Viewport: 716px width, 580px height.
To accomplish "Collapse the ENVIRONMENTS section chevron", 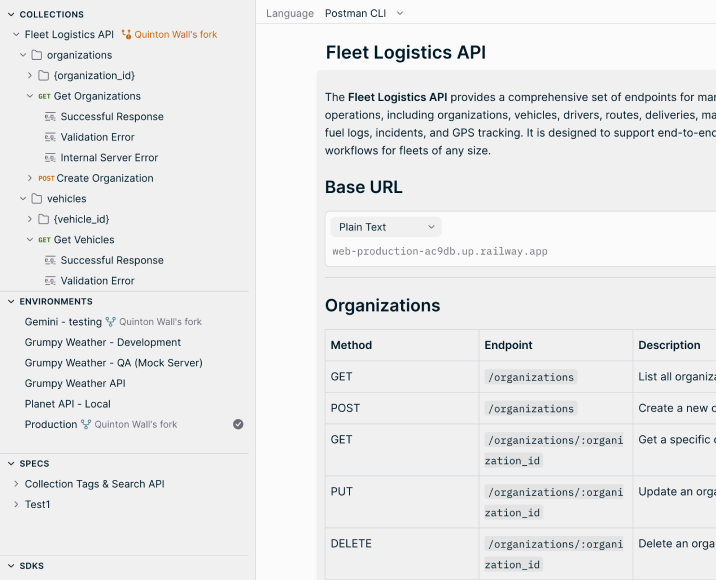I will (x=11, y=301).
